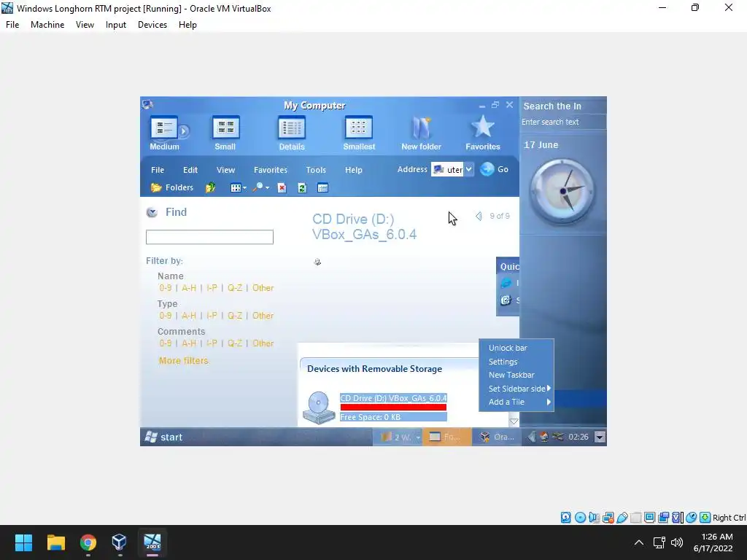
Task: Expand the grouped 2 W. taskbar button
Action: pyautogui.click(x=398, y=437)
